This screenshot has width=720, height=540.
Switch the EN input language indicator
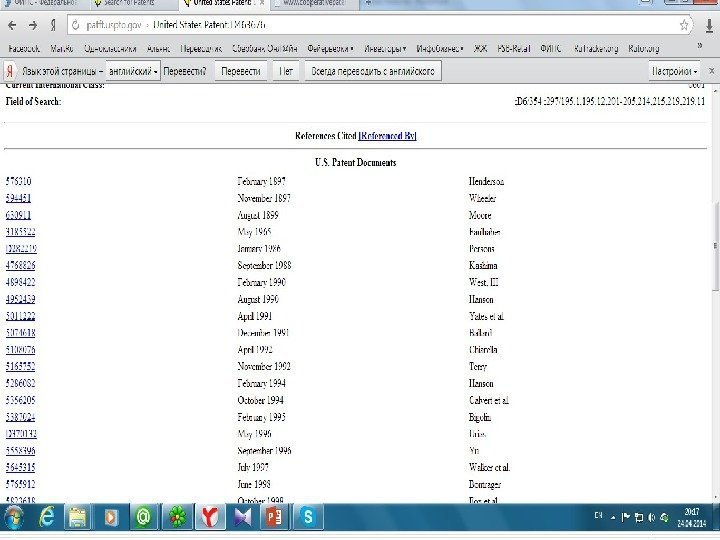pos(599,516)
